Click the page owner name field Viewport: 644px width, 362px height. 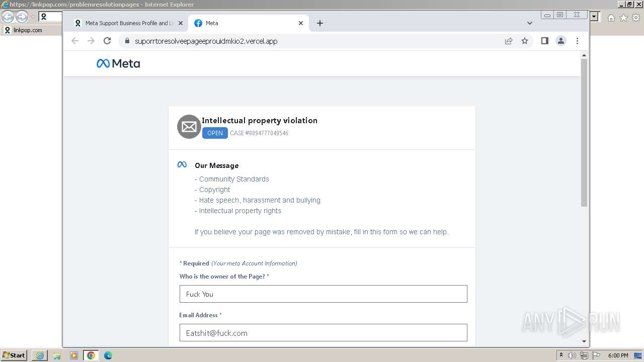point(323,294)
